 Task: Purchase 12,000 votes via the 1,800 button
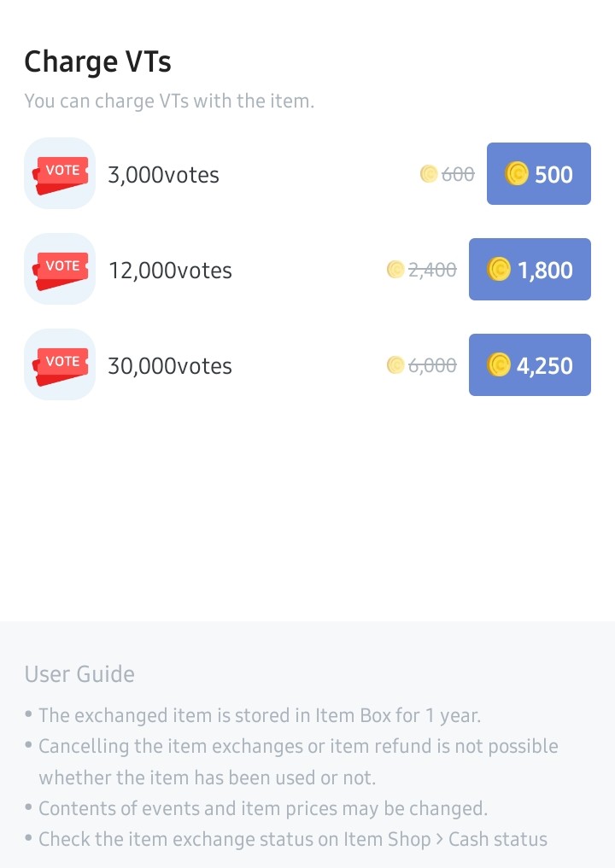(530, 270)
